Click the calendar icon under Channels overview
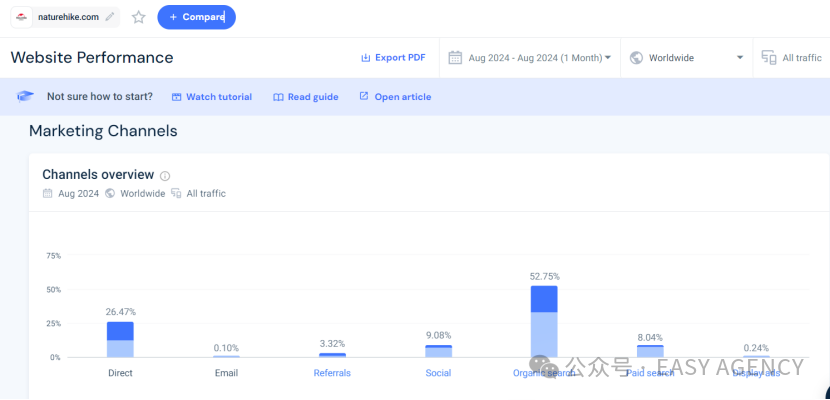The height and width of the screenshot is (400, 830). coord(48,194)
